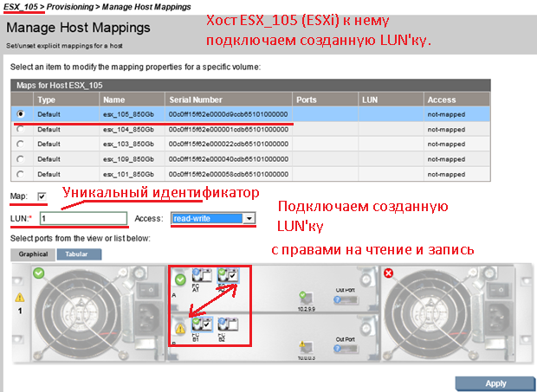Switch to the Graphical tab
Screen dimensions: 537x392
coord(33,254)
